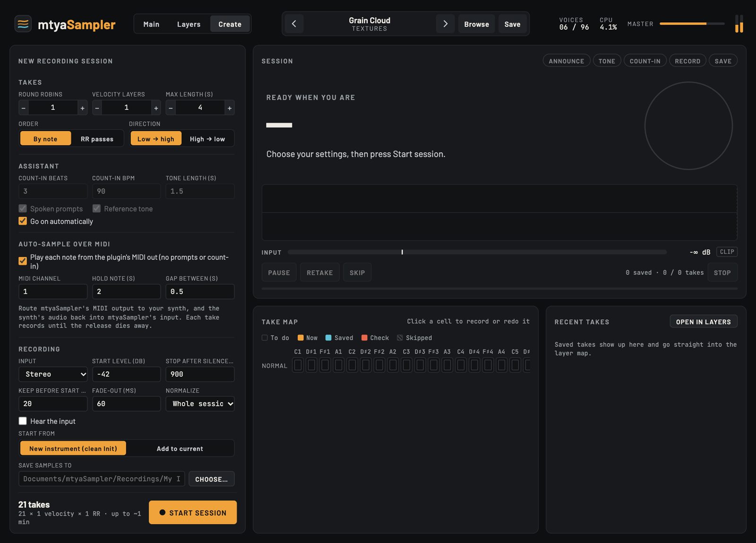
Task: Adjust the Master volume slider
Action: [x=692, y=24]
